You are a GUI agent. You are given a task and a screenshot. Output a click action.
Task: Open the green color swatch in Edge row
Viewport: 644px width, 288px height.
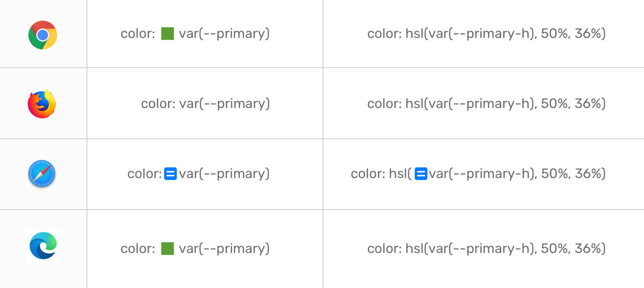[168, 249]
